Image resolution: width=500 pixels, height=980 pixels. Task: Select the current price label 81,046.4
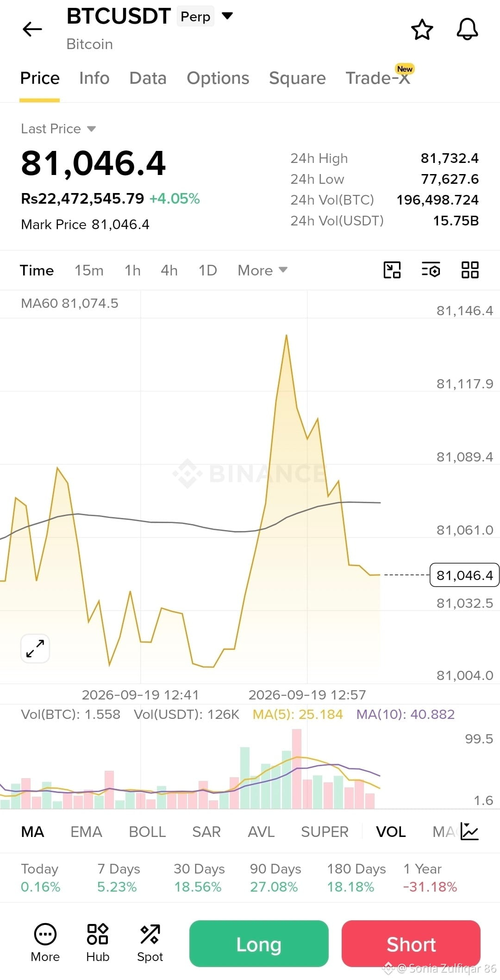click(464, 575)
